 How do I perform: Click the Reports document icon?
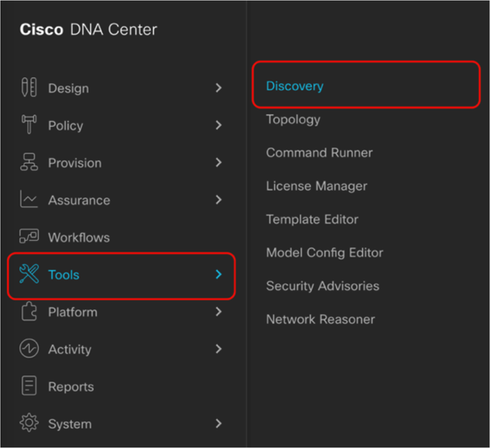pyautogui.click(x=29, y=386)
